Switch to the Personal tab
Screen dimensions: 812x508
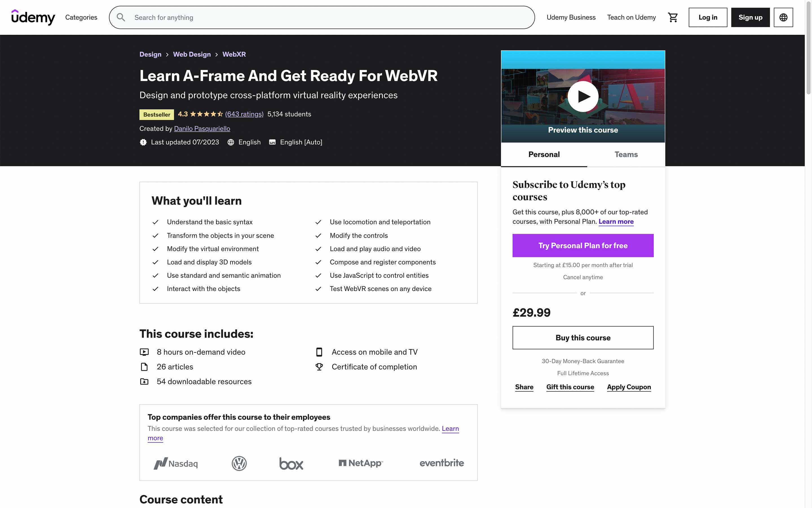click(x=544, y=155)
